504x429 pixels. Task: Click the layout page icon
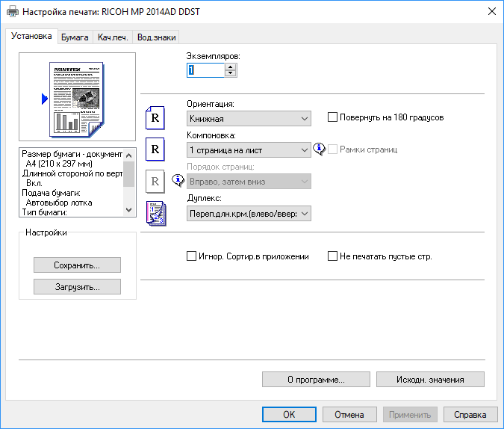pyautogui.click(x=155, y=149)
